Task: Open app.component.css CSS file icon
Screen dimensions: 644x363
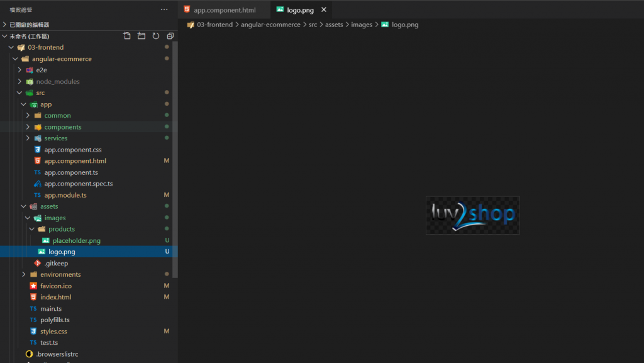Action: click(x=37, y=150)
